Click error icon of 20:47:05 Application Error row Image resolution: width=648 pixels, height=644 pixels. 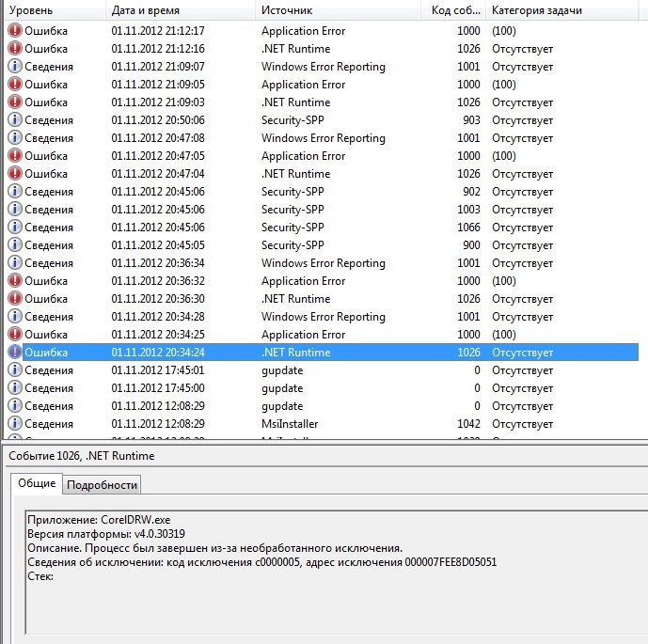tap(15, 156)
